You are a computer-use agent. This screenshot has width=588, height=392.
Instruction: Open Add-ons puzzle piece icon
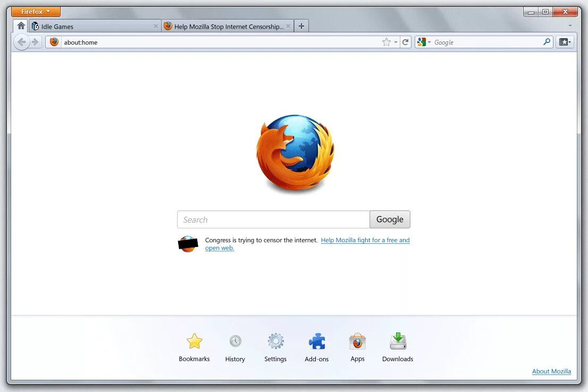[317, 347]
